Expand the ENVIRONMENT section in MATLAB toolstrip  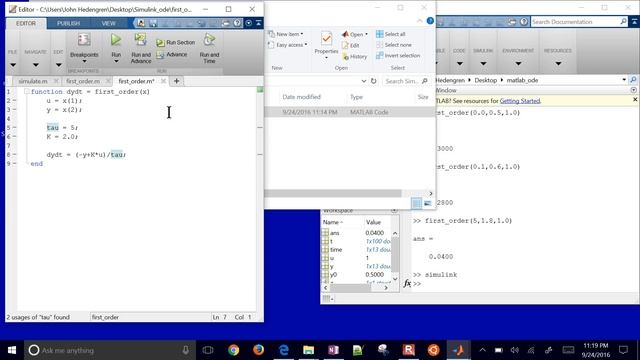518,64
